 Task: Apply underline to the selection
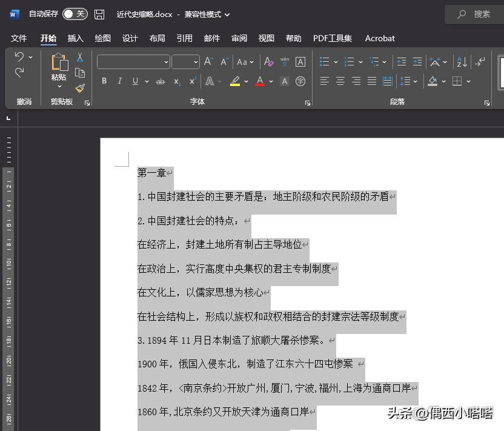[x=134, y=81]
